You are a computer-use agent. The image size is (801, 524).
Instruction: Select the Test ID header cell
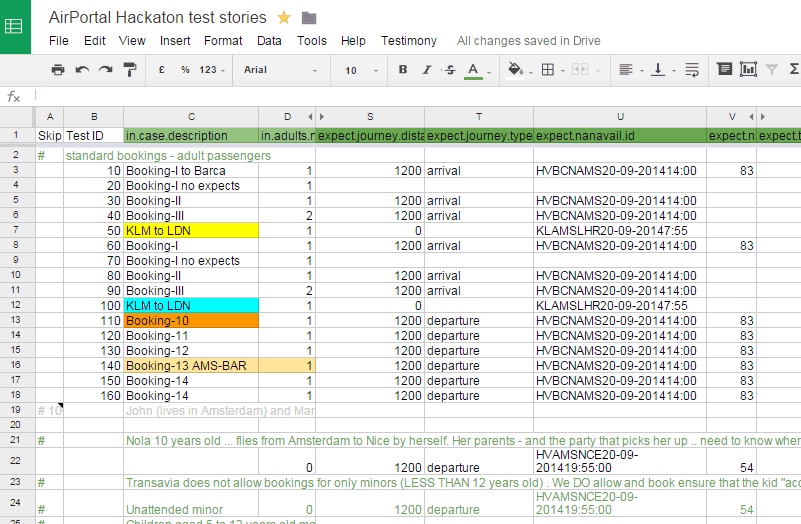pos(93,135)
